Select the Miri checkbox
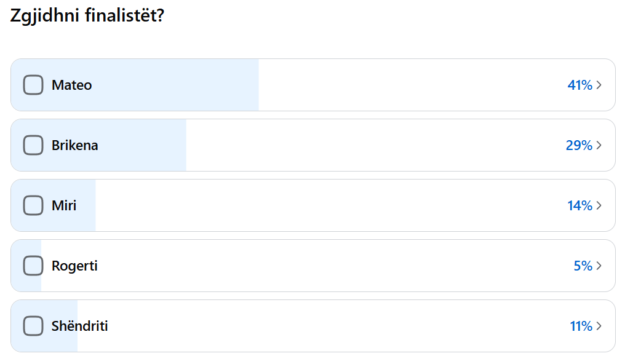 (x=33, y=205)
